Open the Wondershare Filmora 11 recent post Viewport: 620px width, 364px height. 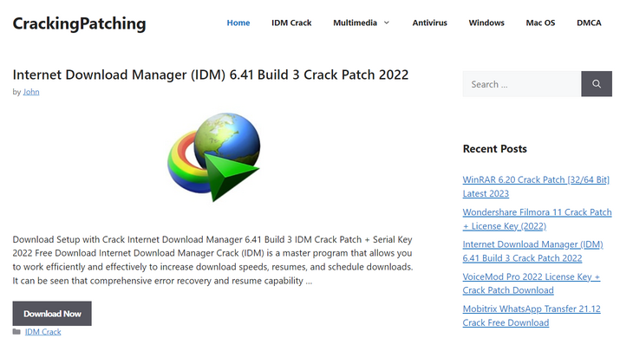537,218
